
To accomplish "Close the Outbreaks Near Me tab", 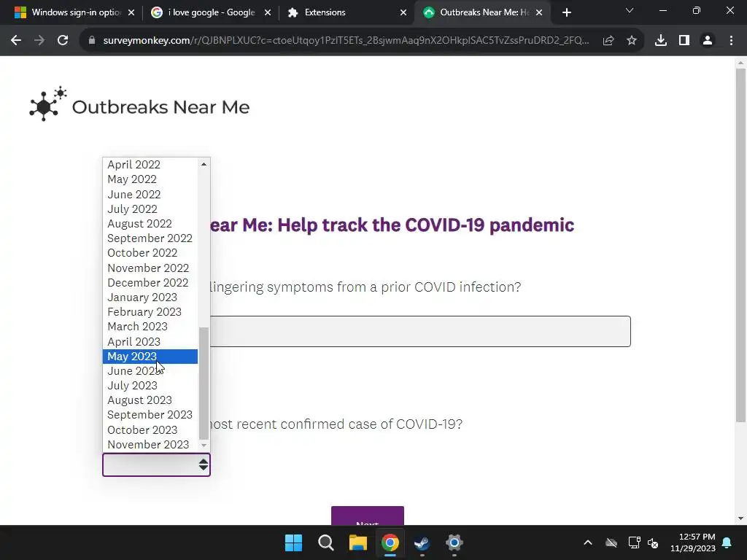I will click(x=539, y=12).
